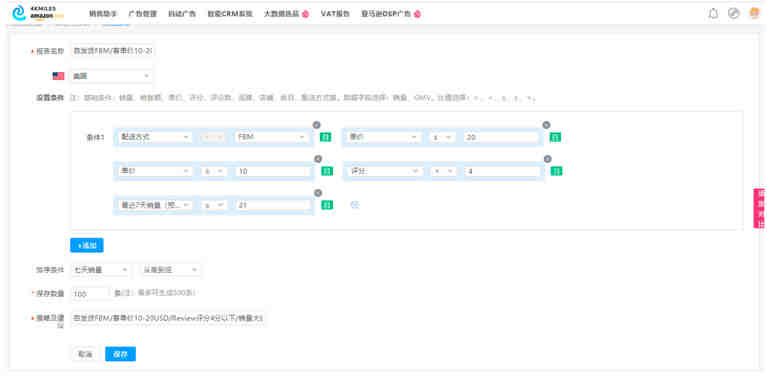The width and height of the screenshot is (767, 383).
Task: Open the 配送方式 field dropdown
Action: 154,137
